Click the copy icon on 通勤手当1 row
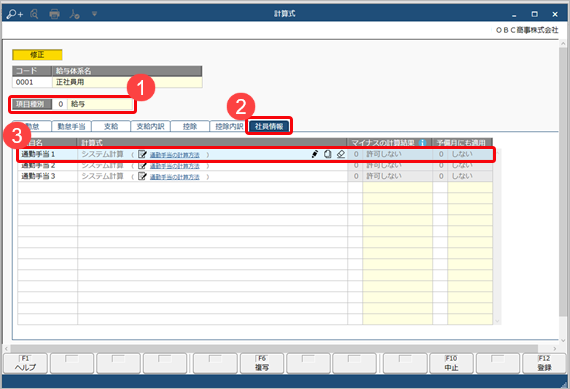Image resolution: width=570 pixels, height=389 pixels. pos(328,154)
